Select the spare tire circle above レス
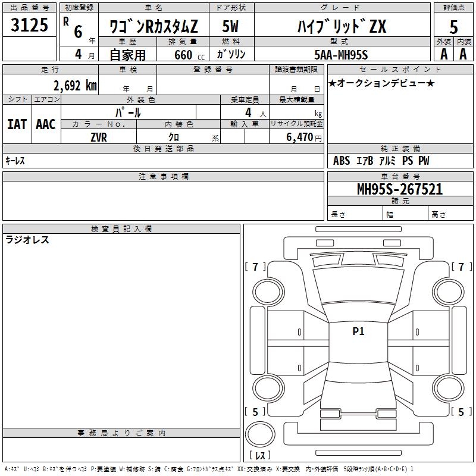The width and height of the screenshot is (476, 476). pyautogui.click(x=260, y=434)
